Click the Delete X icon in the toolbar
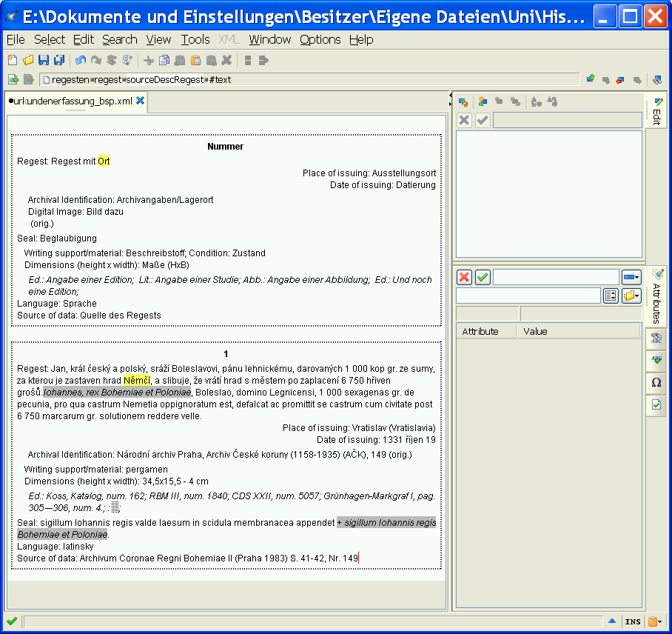This screenshot has width=672, height=634. (226, 61)
